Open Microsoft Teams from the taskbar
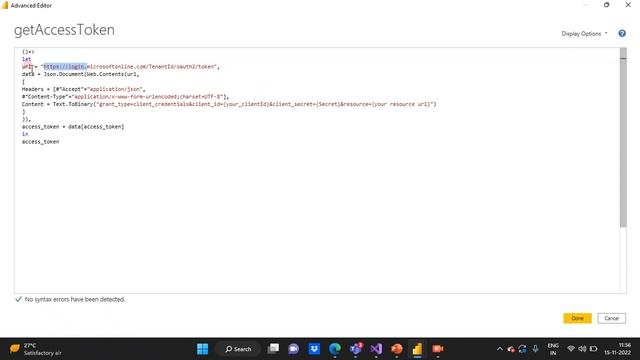The width and height of the screenshot is (640, 360). [356, 349]
